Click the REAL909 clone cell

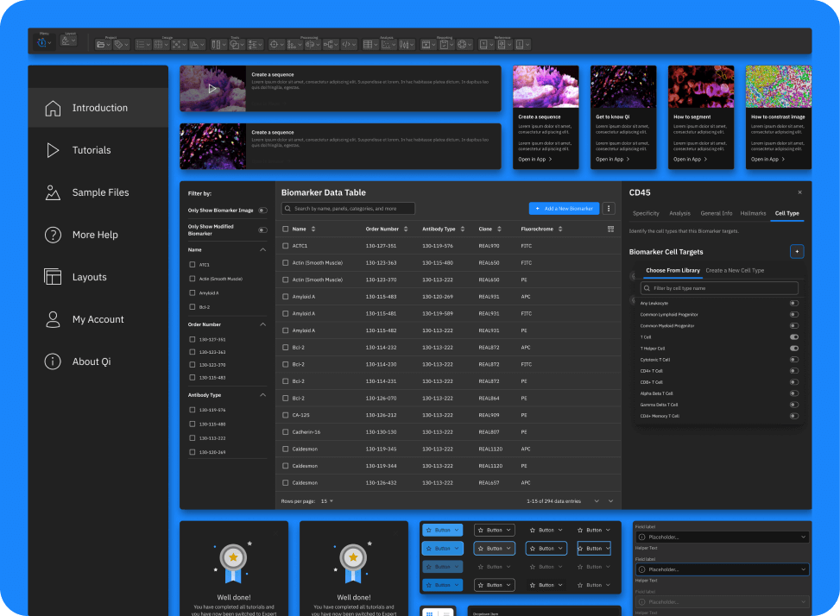pyautogui.click(x=489, y=415)
